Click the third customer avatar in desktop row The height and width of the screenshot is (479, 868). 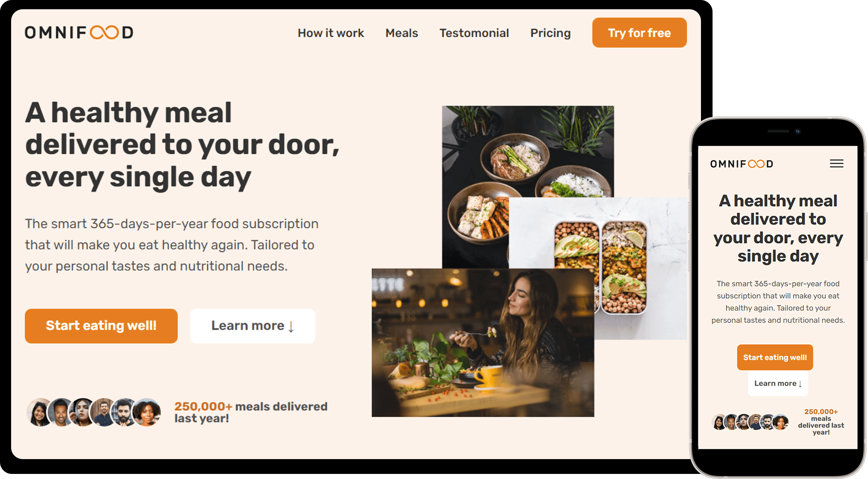[82, 412]
